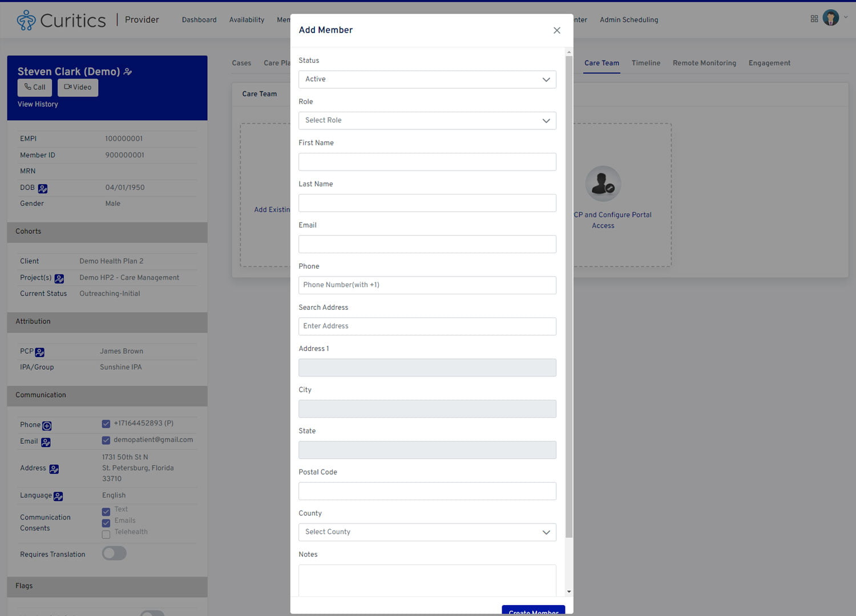This screenshot has height=616, width=856.
Task: Click the Call button
Action: [35, 87]
